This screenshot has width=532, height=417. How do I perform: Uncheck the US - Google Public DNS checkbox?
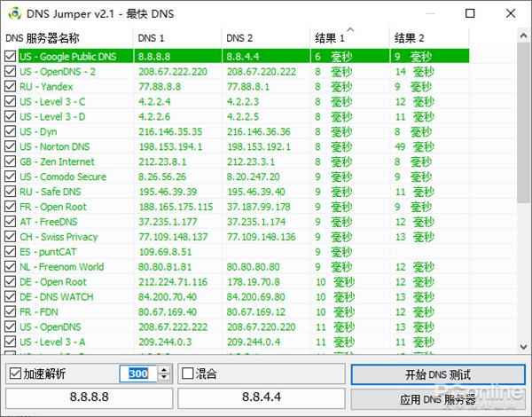(10, 56)
